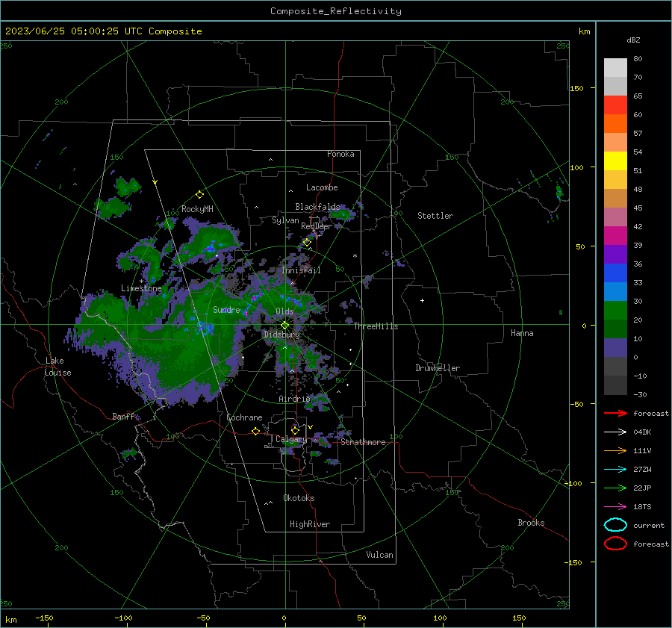Click the -30 dBZ legend value

click(x=640, y=394)
